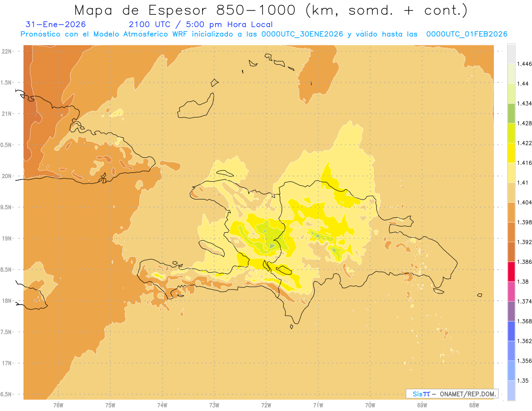Select the forecast date '31-Ene-2026'
The width and height of the screenshot is (532, 411).
56,25
